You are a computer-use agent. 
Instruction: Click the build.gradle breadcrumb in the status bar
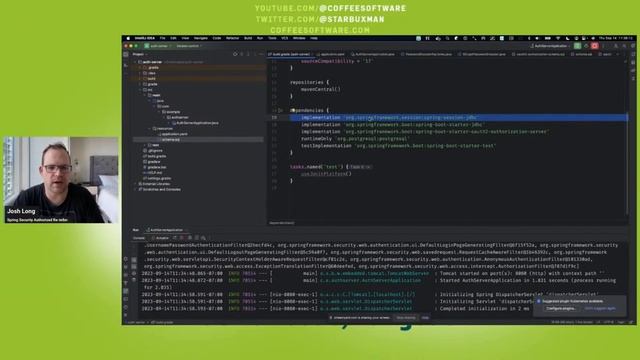pyautogui.click(x=162, y=322)
